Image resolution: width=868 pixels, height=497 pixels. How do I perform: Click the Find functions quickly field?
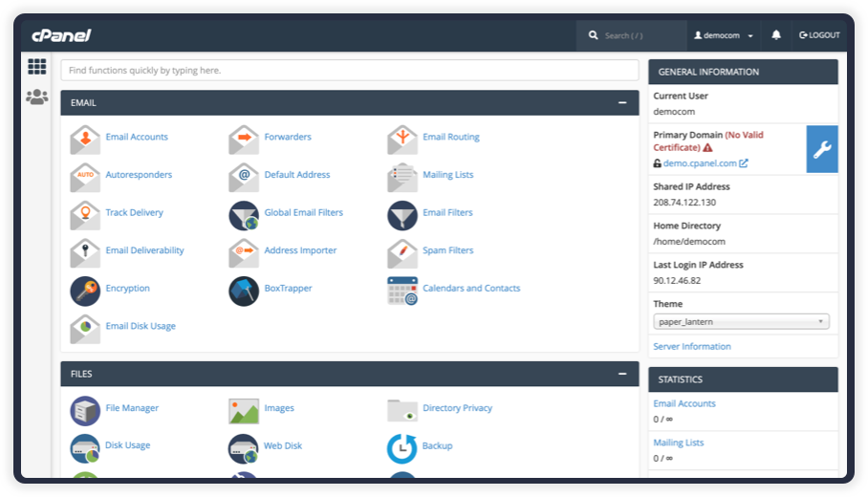(x=350, y=71)
